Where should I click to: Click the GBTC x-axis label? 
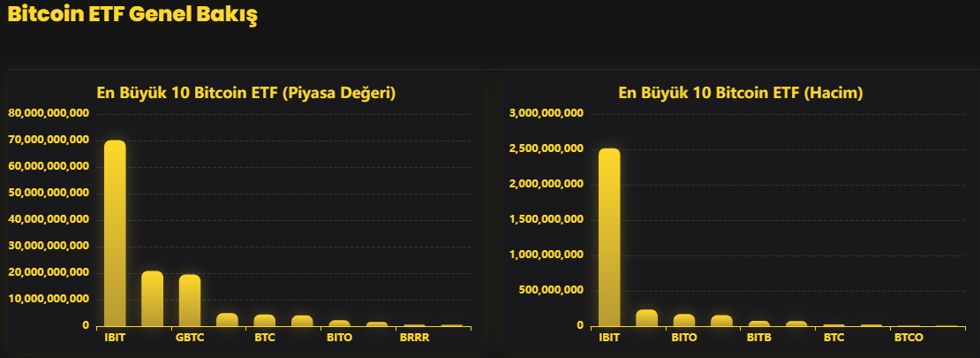point(190,338)
